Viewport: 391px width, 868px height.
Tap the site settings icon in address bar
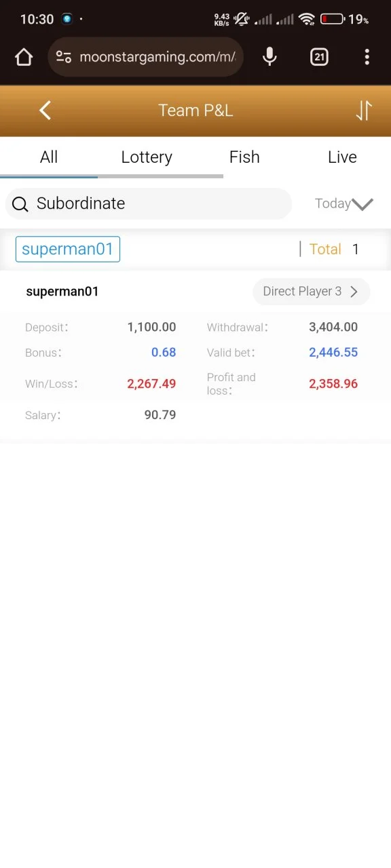click(x=64, y=57)
